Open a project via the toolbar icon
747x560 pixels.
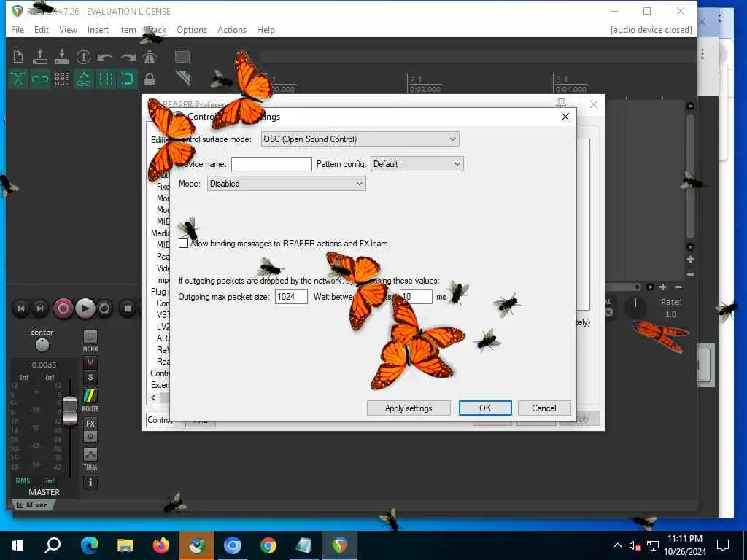40,57
